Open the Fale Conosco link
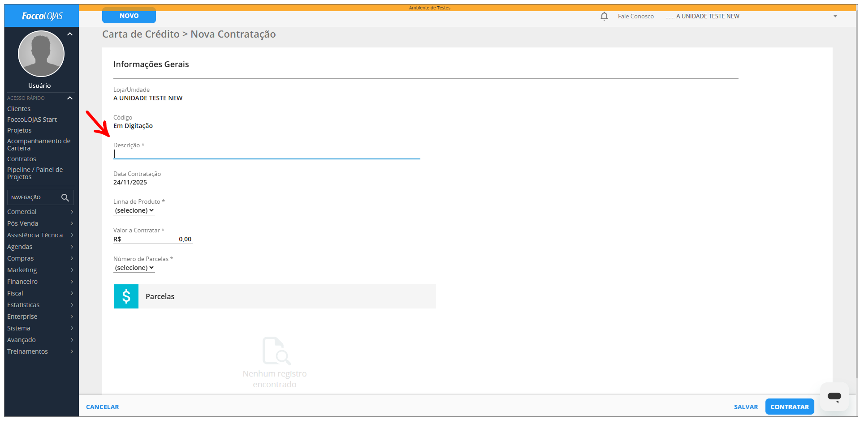 point(636,17)
